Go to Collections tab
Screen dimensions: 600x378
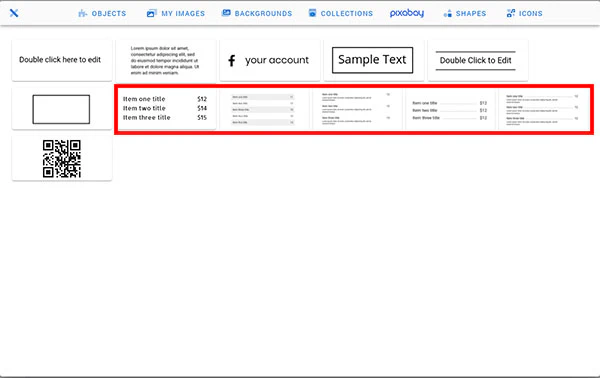tap(341, 13)
